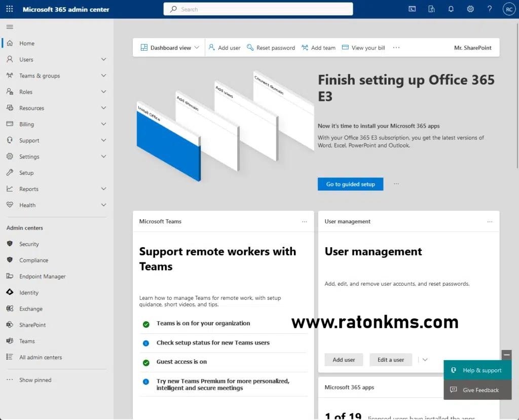Click the Users person icon in sidebar
This screenshot has width=519, height=420.
(10, 59)
